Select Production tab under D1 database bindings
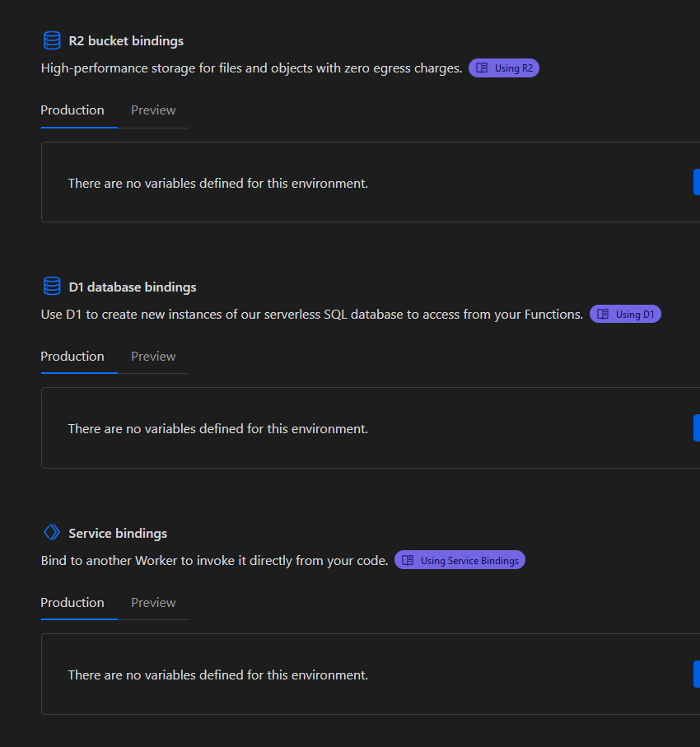Viewport: 700px width, 747px height. click(x=72, y=357)
